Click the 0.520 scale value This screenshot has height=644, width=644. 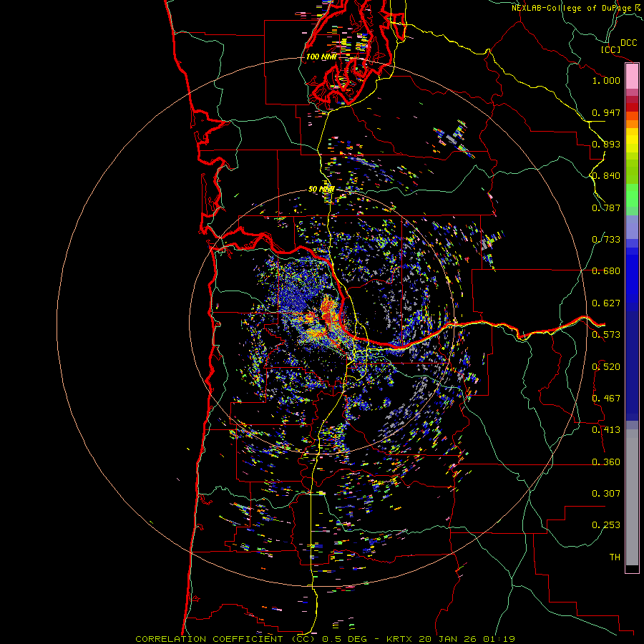click(x=606, y=367)
